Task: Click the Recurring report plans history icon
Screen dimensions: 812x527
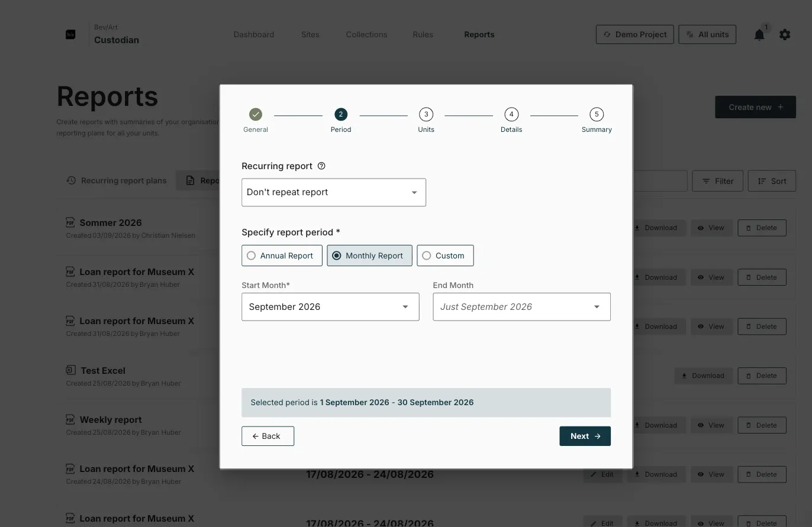Action: pyautogui.click(x=71, y=180)
